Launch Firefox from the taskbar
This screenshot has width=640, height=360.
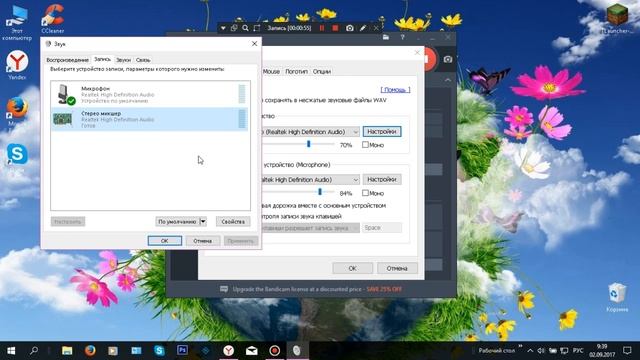point(90,351)
